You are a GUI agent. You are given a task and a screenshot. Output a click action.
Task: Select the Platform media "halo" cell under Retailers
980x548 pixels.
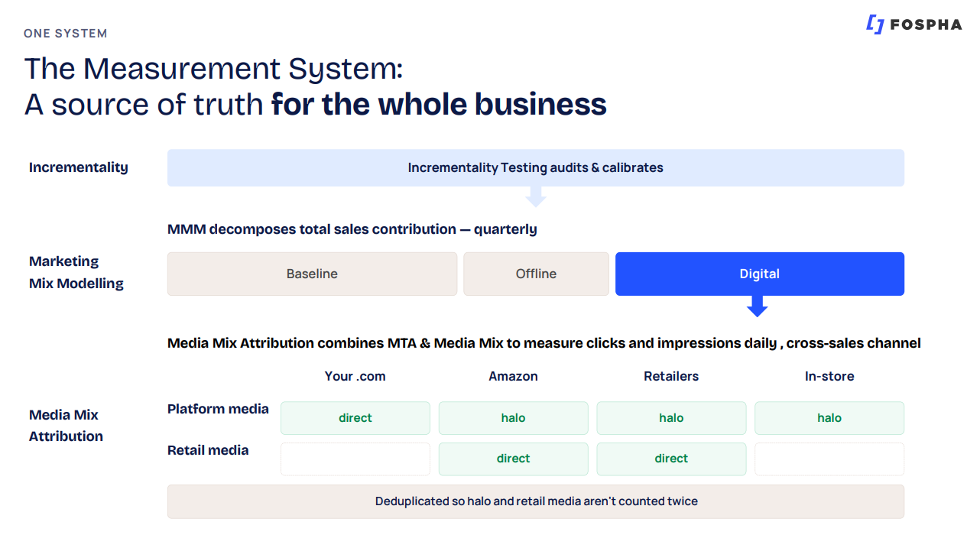671,418
